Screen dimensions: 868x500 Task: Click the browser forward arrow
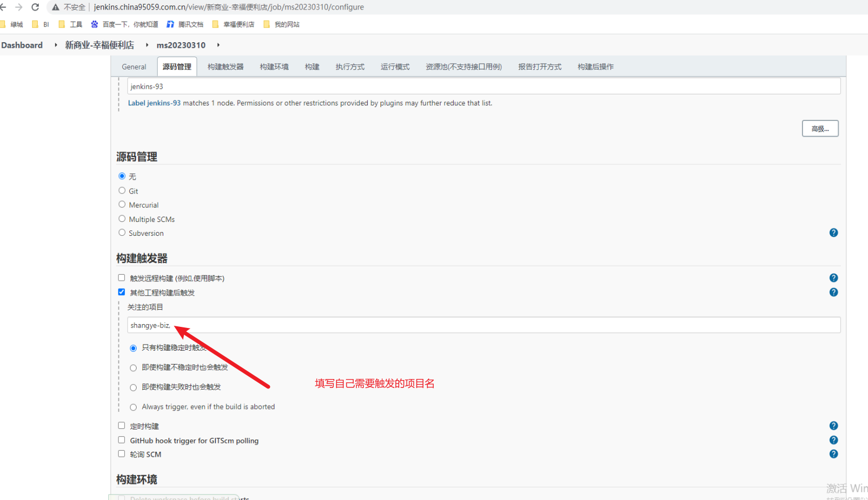click(18, 7)
